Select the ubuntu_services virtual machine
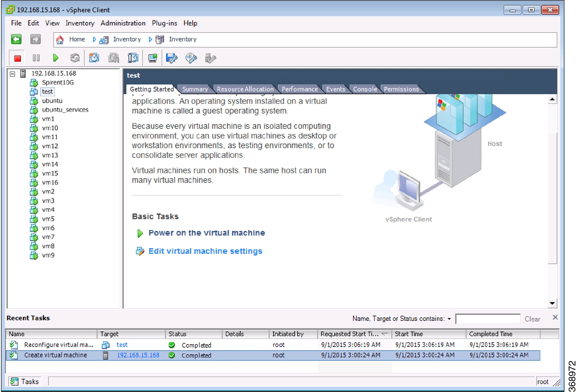Screen dimensions: 576x392 pyautogui.click(x=65, y=110)
